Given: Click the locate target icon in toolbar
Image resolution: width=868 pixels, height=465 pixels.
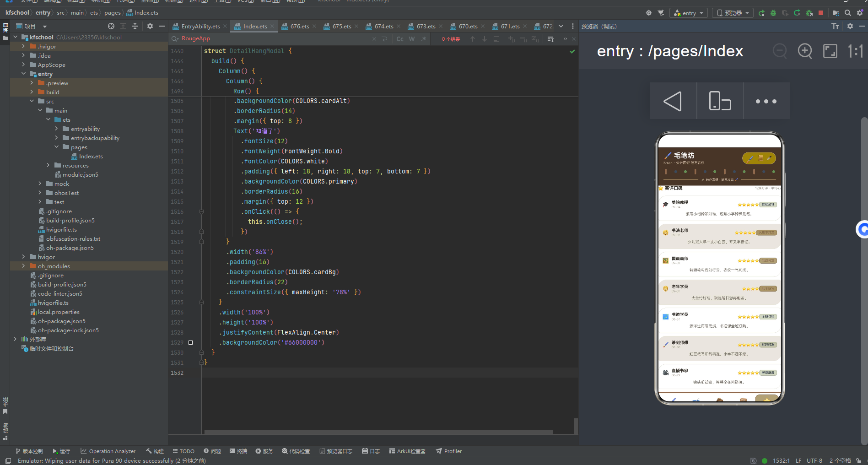Looking at the screenshot, I should click(648, 13).
